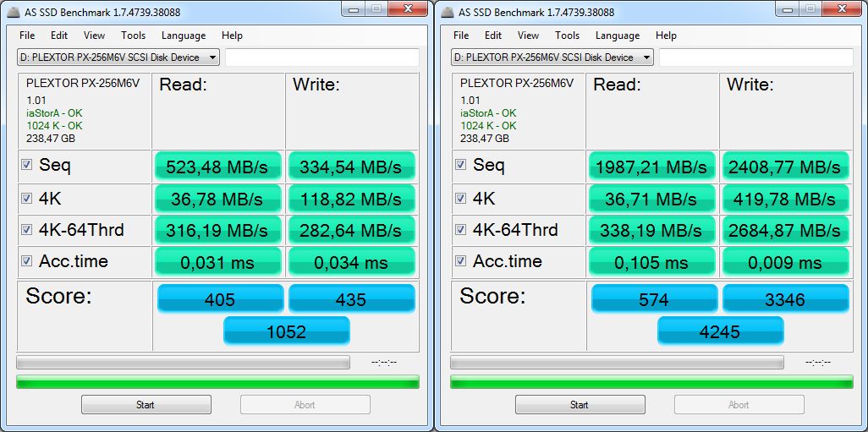Click Abort button in right window
The height and width of the screenshot is (432, 868).
pos(739,404)
